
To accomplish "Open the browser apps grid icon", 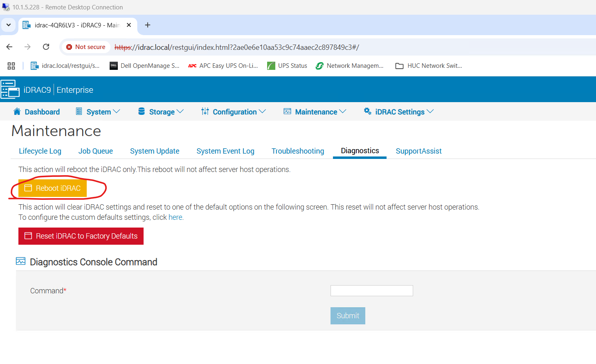I will [11, 66].
